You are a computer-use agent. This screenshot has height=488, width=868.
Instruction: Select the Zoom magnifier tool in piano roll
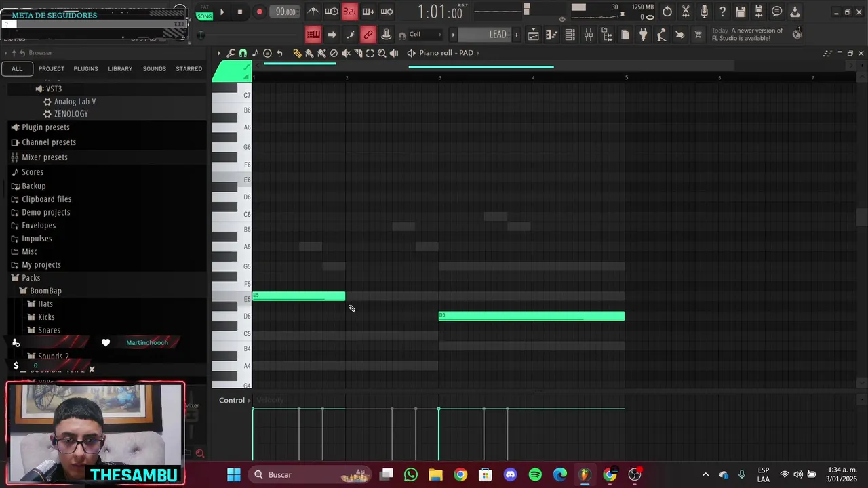click(x=382, y=53)
